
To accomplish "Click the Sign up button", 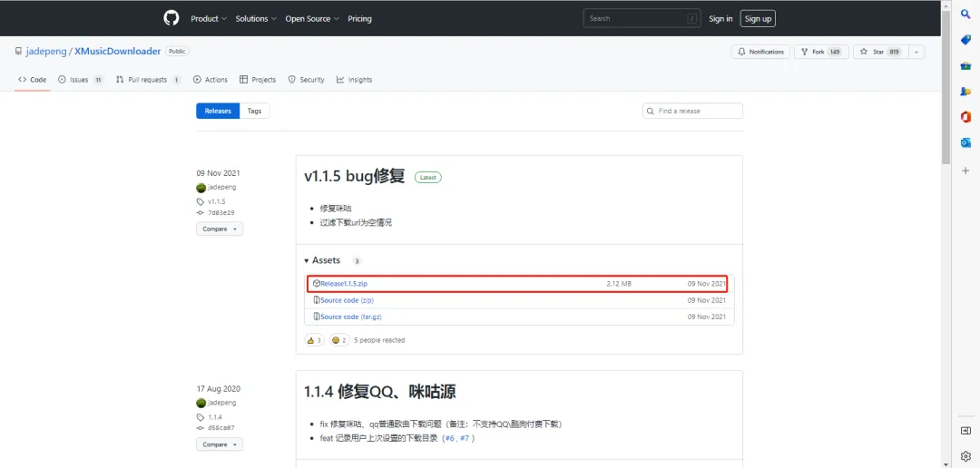I will click(x=758, y=19).
